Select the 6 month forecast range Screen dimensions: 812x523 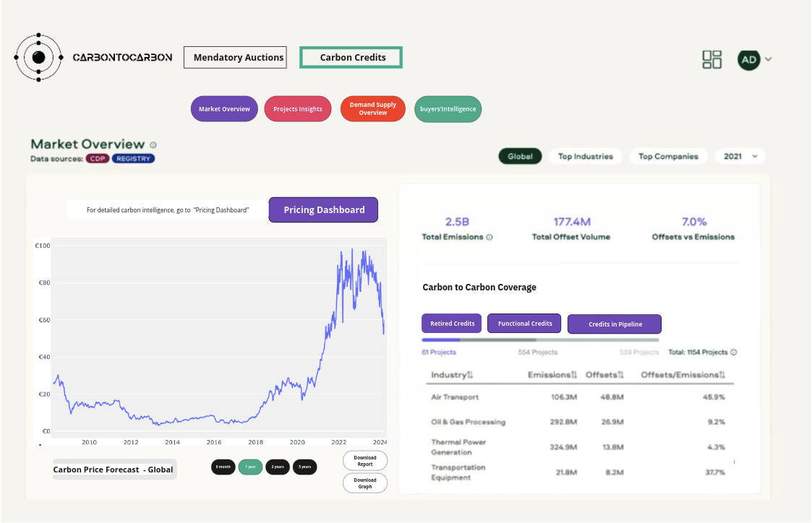coord(223,467)
